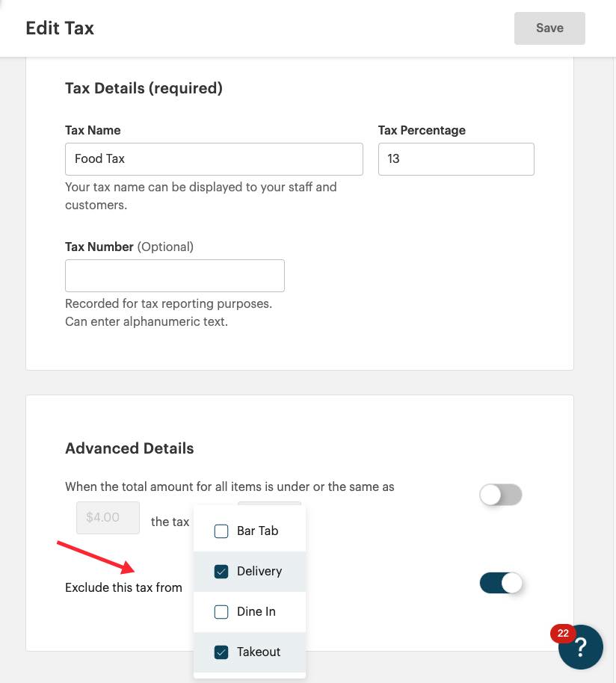Tick the Dine In checkbox
Viewport: 616px width, 683px height.
221,612
